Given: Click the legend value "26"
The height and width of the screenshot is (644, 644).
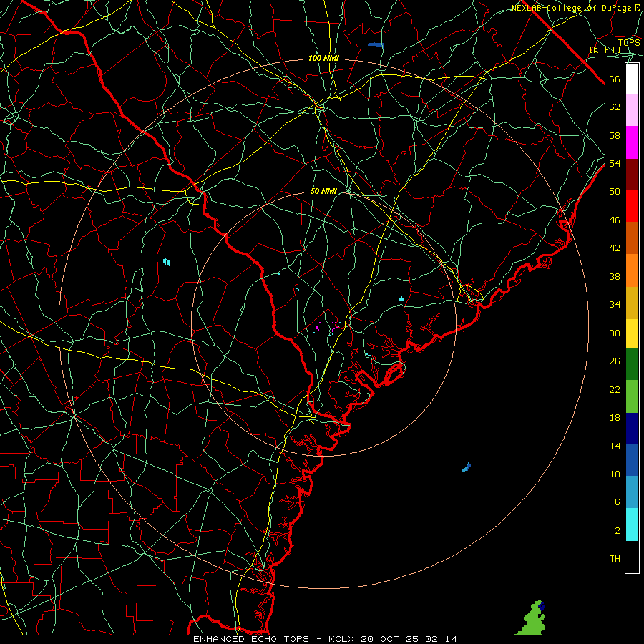Looking at the screenshot, I should pos(615,361).
